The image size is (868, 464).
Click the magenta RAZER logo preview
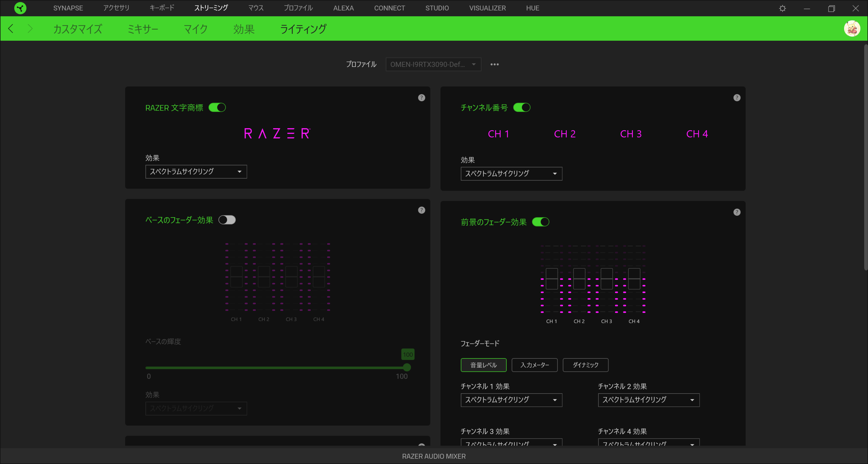pos(277,133)
